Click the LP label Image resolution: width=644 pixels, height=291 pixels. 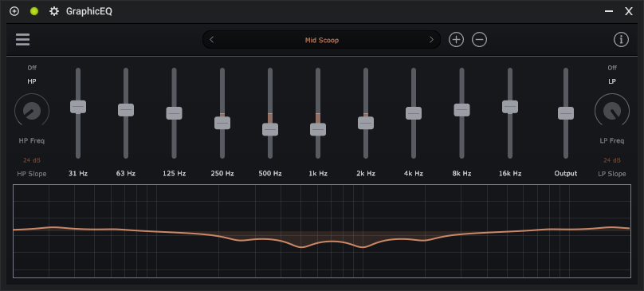pyautogui.click(x=612, y=81)
